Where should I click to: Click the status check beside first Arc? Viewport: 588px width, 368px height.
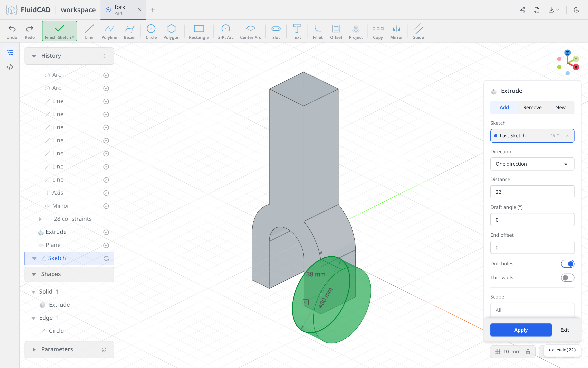[106, 75]
